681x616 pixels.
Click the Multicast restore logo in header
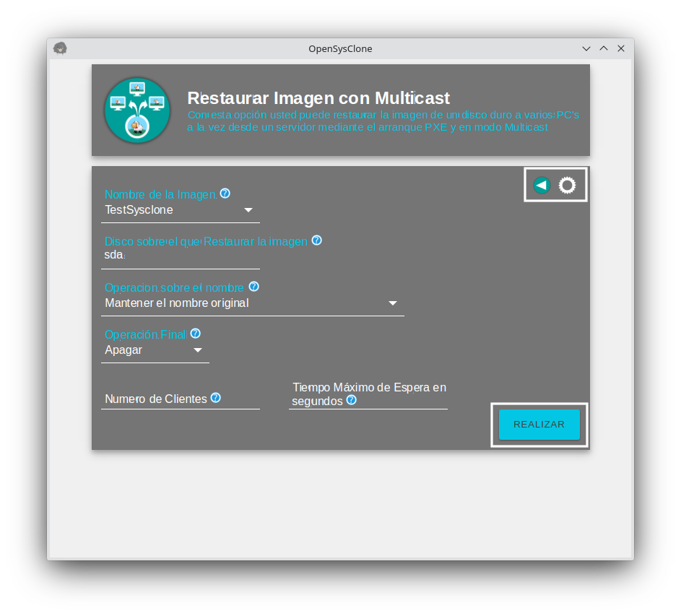(137, 110)
